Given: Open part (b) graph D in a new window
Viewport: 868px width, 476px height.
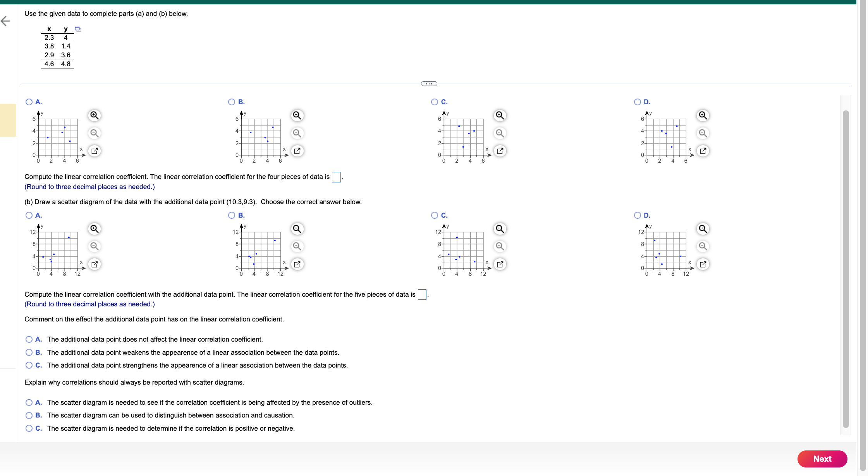Looking at the screenshot, I should click(x=703, y=264).
